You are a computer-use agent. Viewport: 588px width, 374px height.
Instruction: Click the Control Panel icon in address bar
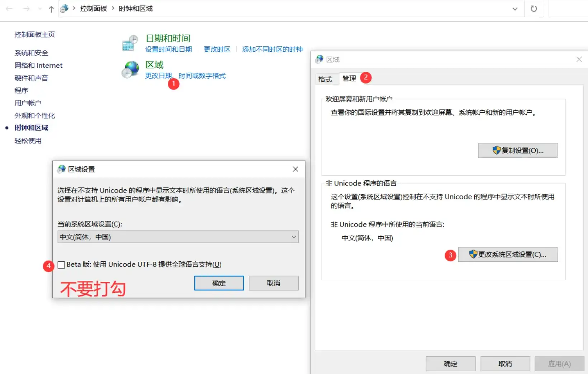point(64,8)
